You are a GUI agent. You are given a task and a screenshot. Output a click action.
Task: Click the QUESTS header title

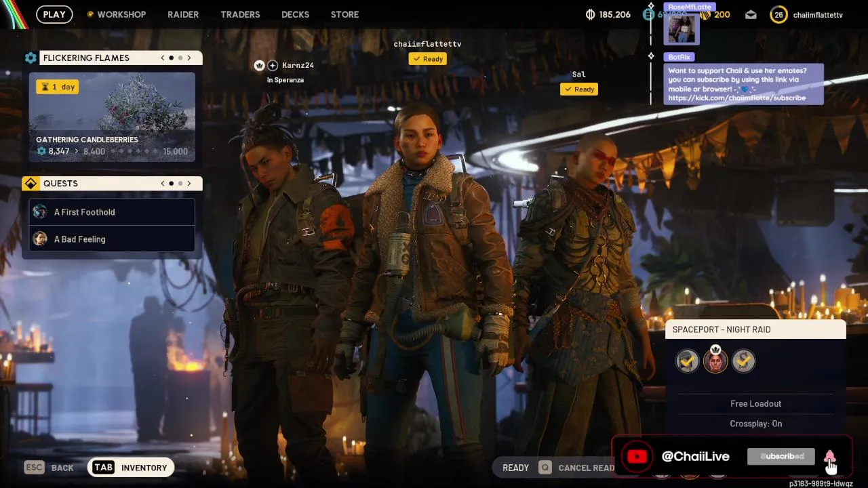tap(60, 184)
